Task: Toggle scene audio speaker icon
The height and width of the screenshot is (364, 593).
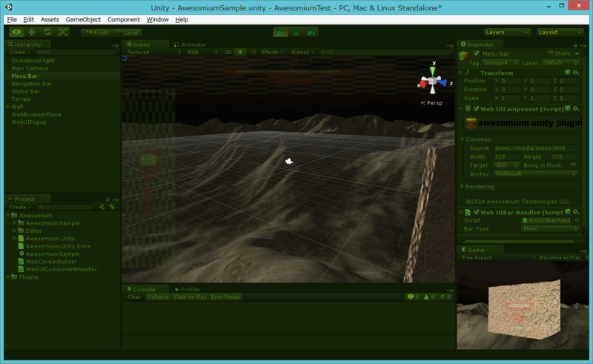Action: pyautogui.click(x=253, y=52)
